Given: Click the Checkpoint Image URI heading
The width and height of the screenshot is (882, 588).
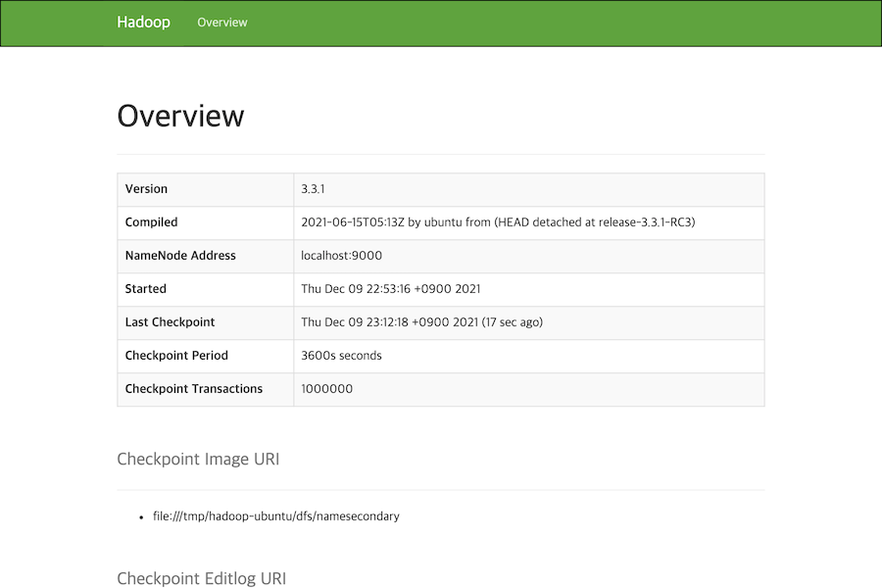Looking at the screenshot, I should coord(198,459).
